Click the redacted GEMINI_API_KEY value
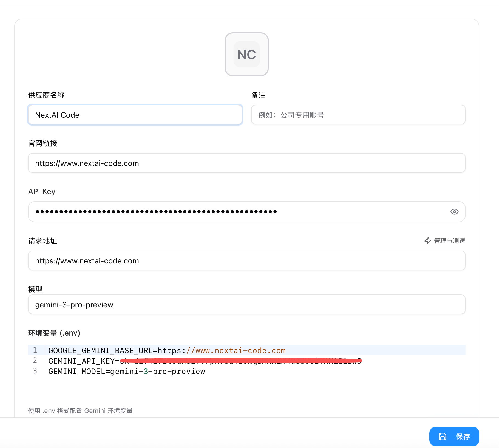Screen dimensions: 499x448 [241, 361]
